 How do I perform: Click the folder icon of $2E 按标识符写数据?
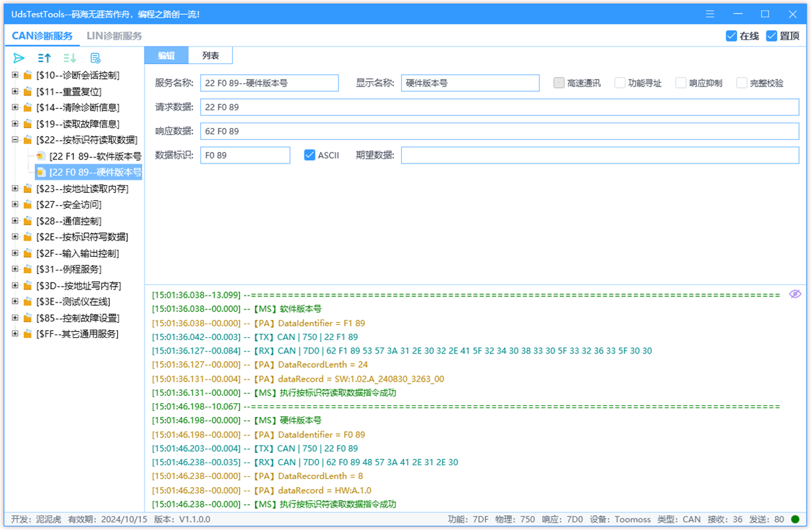(x=28, y=237)
